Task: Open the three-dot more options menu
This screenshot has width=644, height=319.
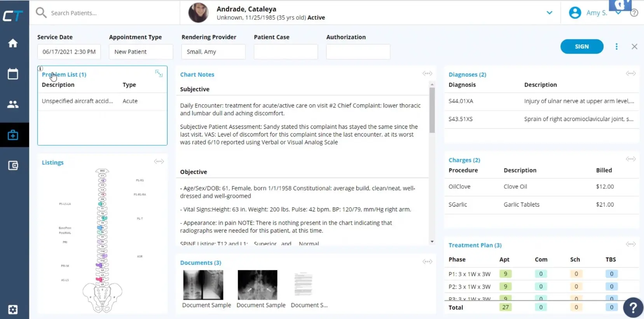Action: (x=616, y=47)
